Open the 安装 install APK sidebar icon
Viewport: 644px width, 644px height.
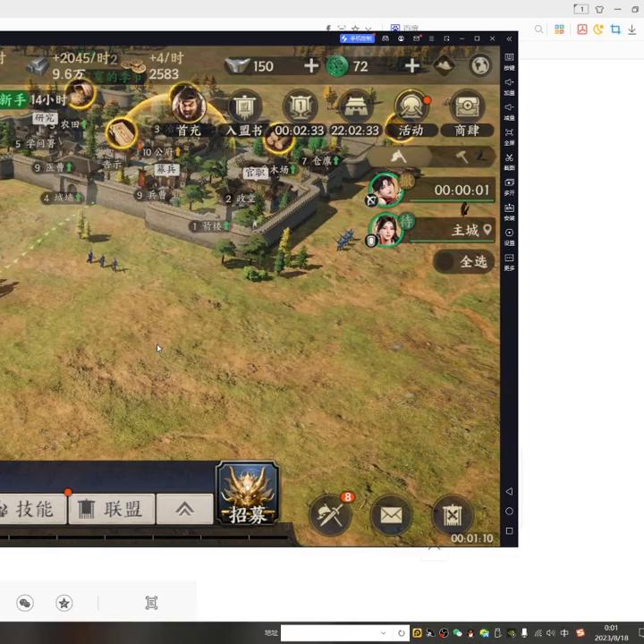pyautogui.click(x=509, y=212)
